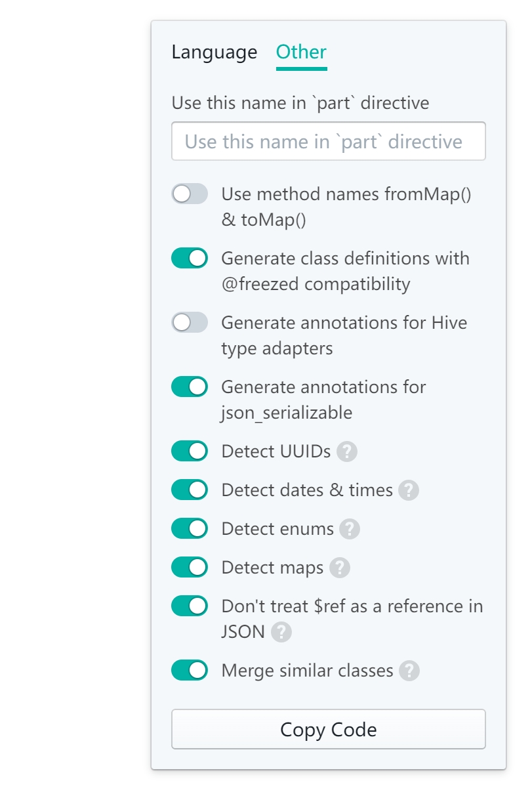Select the Other tab
Viewport: 532px width, 798px height.
point(301,52)
